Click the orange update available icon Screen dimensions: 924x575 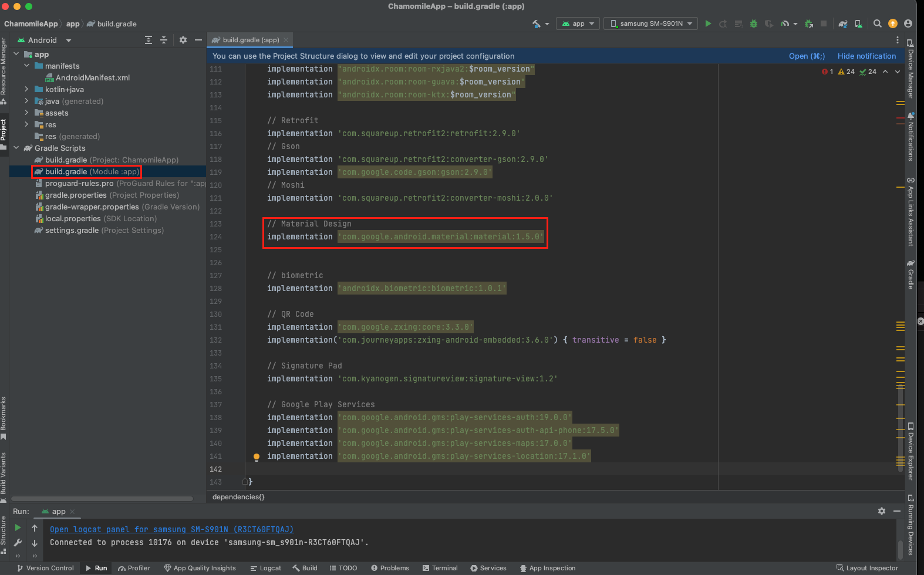[x=893, y=23]
